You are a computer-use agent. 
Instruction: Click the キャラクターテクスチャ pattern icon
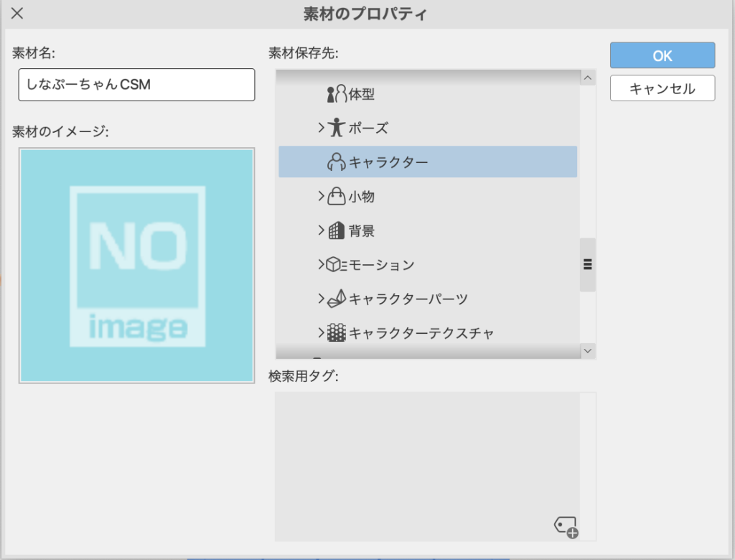336,332
